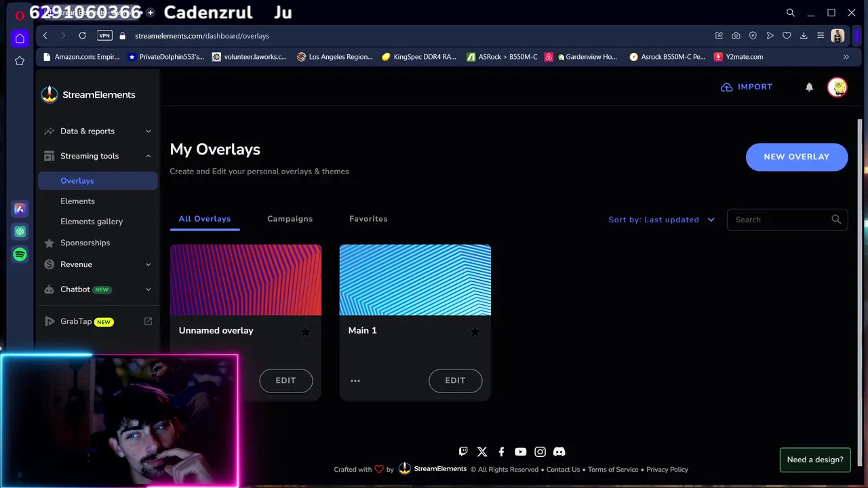Switch to the Favorites tab
This screenshot has width=868, height=488.
click(x=368, y=219)
